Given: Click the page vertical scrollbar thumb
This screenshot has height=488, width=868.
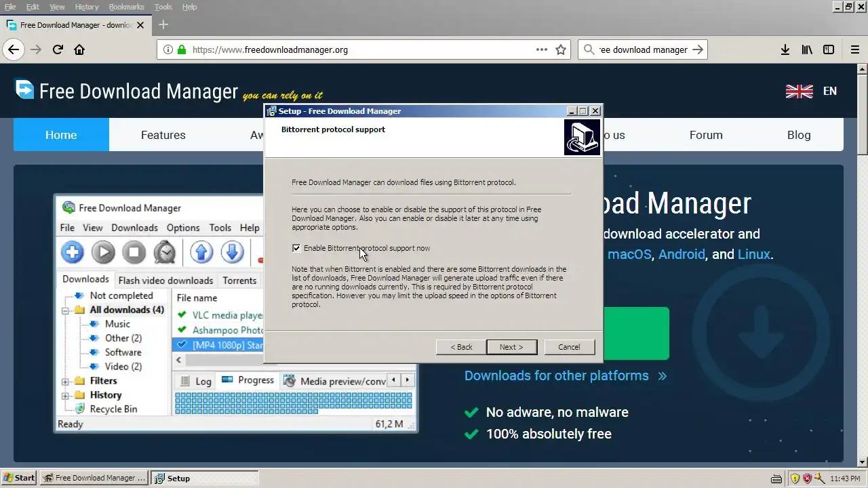Looking at the screenshot, I should pyautogui.click(x=862, y=114).
